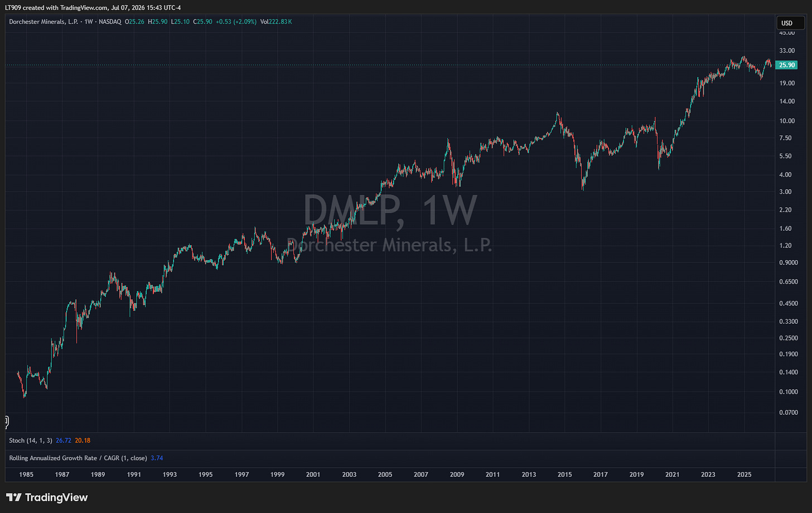Screen dimensions: 812x513
Task: Click the 2023 label on the time axis
Action: point(708,474)
